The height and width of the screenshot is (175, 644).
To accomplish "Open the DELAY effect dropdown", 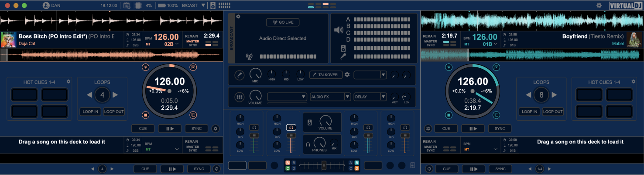I will coord(370,97).
